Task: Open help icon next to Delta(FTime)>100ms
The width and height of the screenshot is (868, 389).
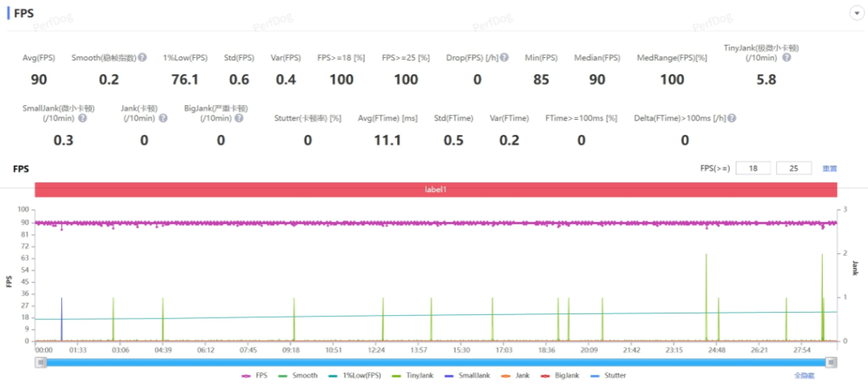Action: coord(732,118)
